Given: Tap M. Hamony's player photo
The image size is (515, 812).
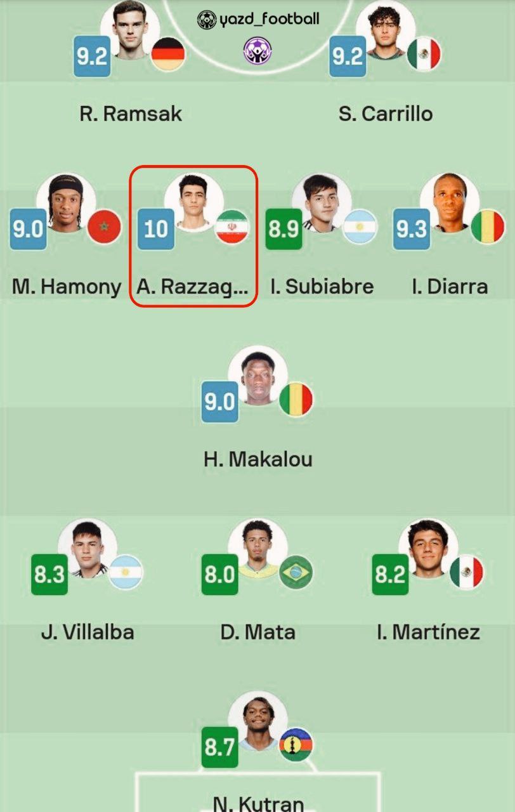Looking at the screenshot, I should [x=66, y=203].
